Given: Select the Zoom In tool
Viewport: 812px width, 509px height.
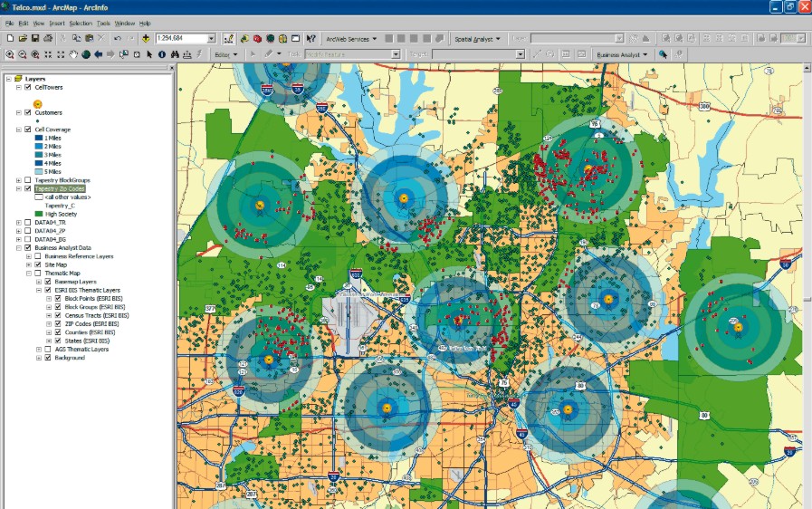Looking at the screenshot, I should pyautogui.click(x=9, y=54).
